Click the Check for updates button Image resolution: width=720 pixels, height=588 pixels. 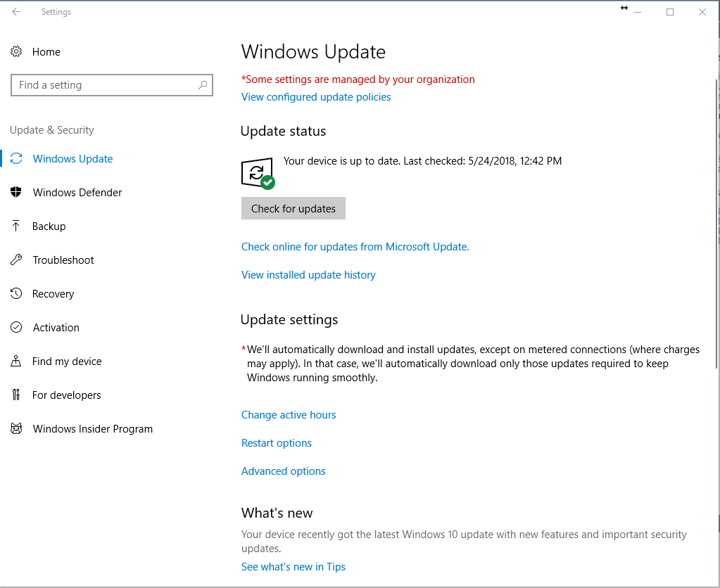[293, 208]
